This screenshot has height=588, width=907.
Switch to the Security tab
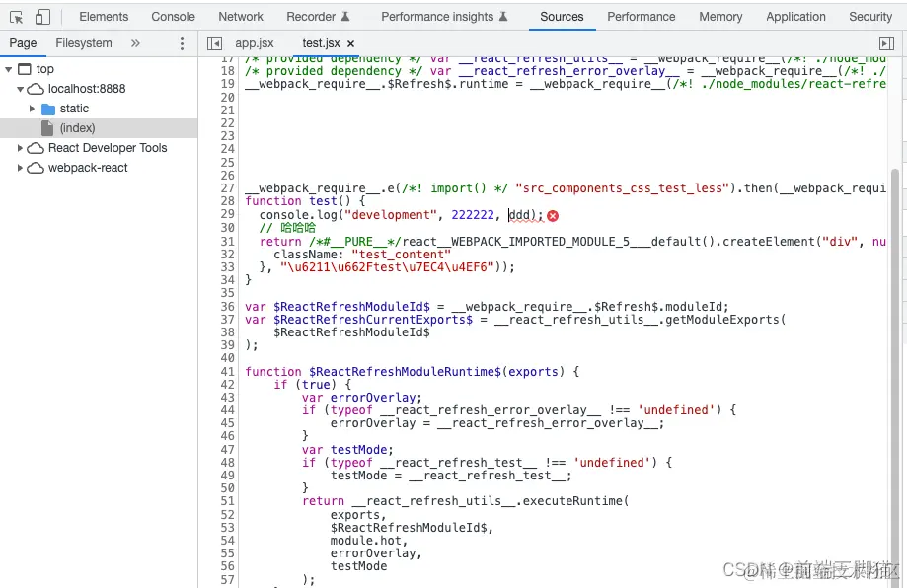pos(869,17)
